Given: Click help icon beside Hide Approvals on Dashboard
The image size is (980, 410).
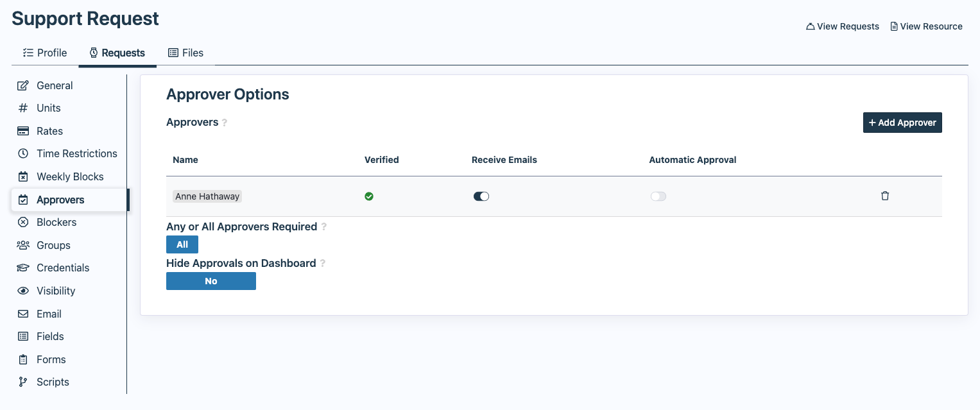Looking at the screenshot, I should [323, 264].
